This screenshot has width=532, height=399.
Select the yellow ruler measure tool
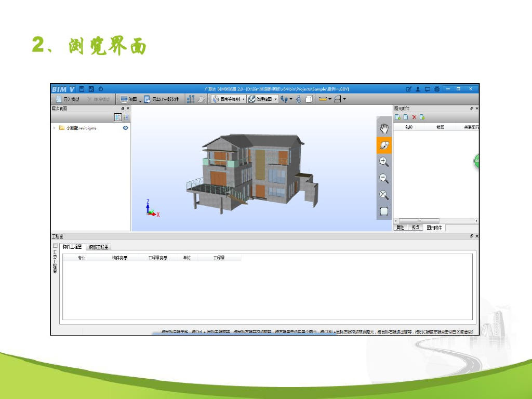[x=323, y=99]
